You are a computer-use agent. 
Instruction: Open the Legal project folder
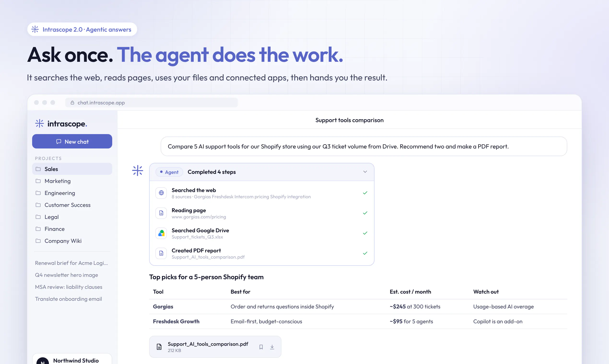click(72, 217)
